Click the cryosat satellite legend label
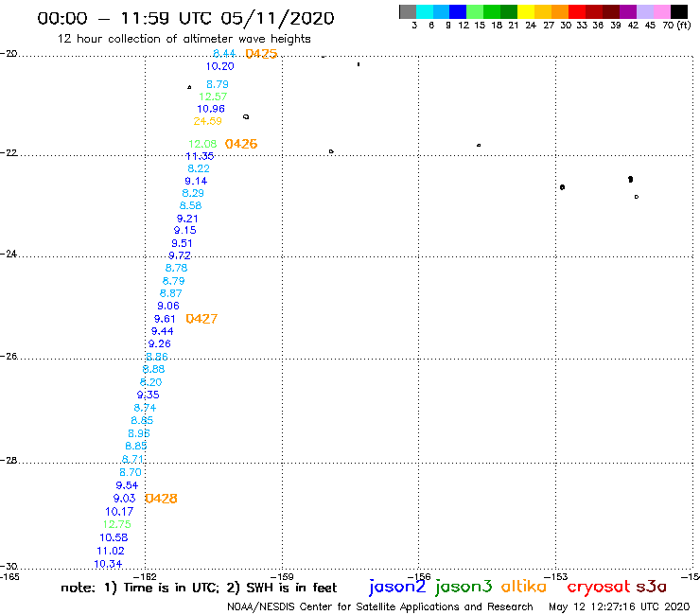Image resolution: width=700 pixels, height=615 pixels. [x=599, y=588]
